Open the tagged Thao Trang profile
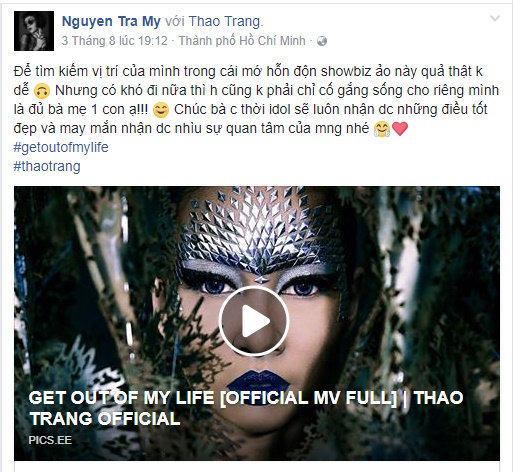Screen dimensions: 513x472 (225, 22)
